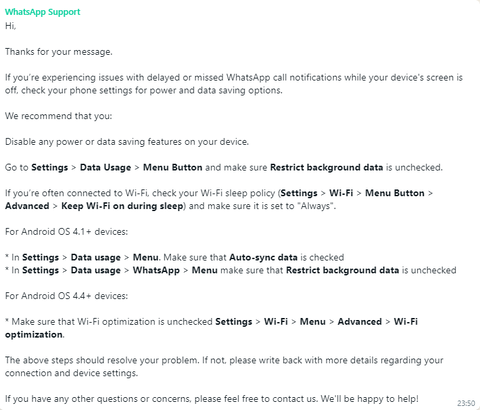
Task: Click bold 'Keep Wi-Fi on during sleep' text
Action: [x=122, y=206]
